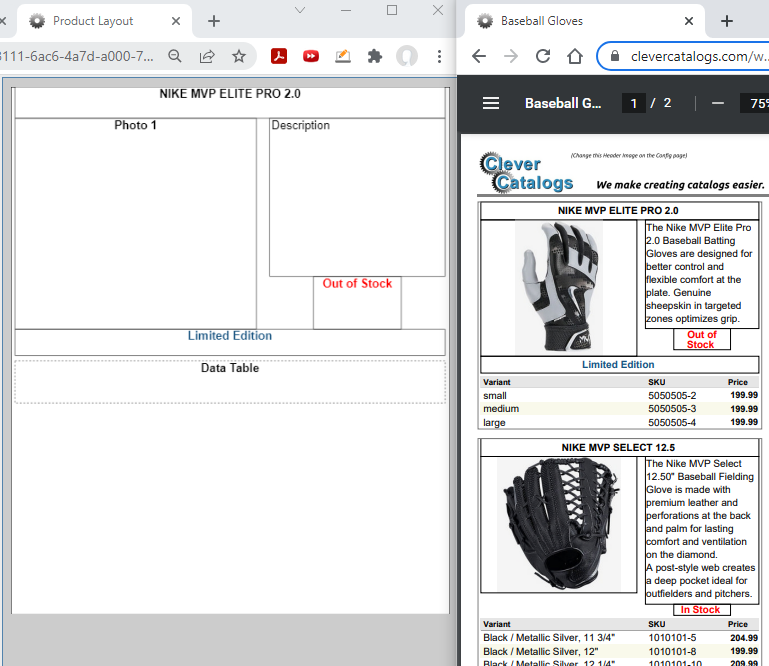Open the profile avatar icon

click(407, 56)
